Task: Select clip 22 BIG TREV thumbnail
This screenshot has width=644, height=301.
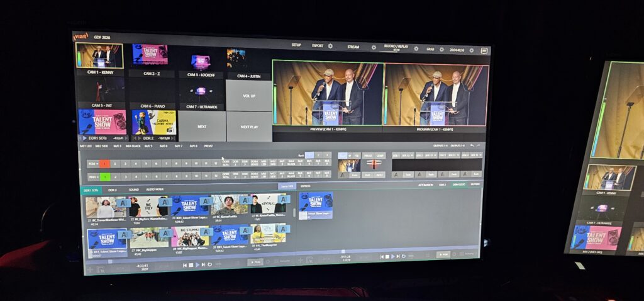Action: (148, 207)
